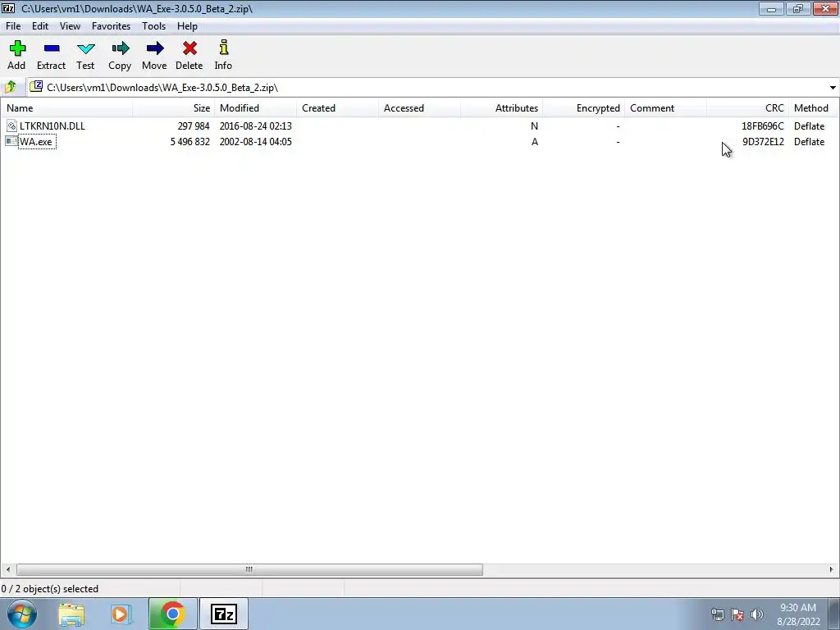The image size is (840, 630).
Task: Click the Show desktop strip
Action: pyautogui.click(x=833, y=614)
